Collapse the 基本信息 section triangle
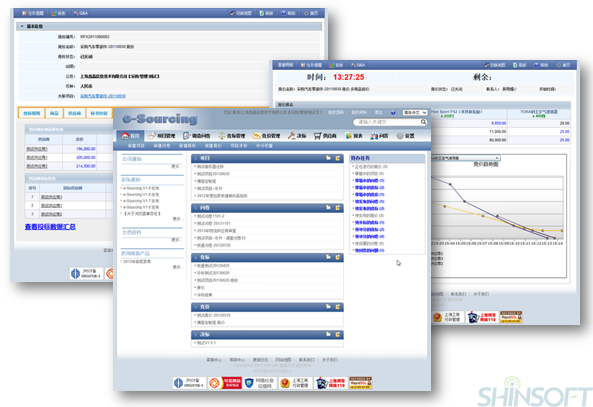This screenshot has width=593, height=407. click(22, 26)
